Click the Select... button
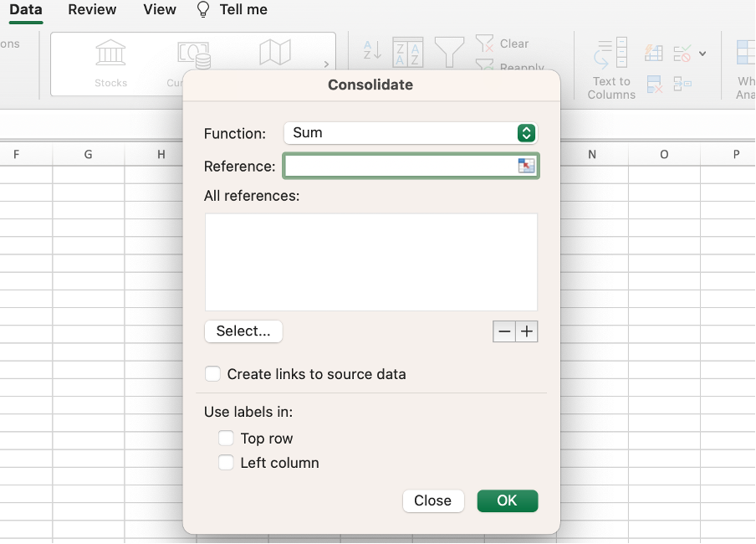The width and height of the screenshot is (756, 544). [x=243, y=331]
